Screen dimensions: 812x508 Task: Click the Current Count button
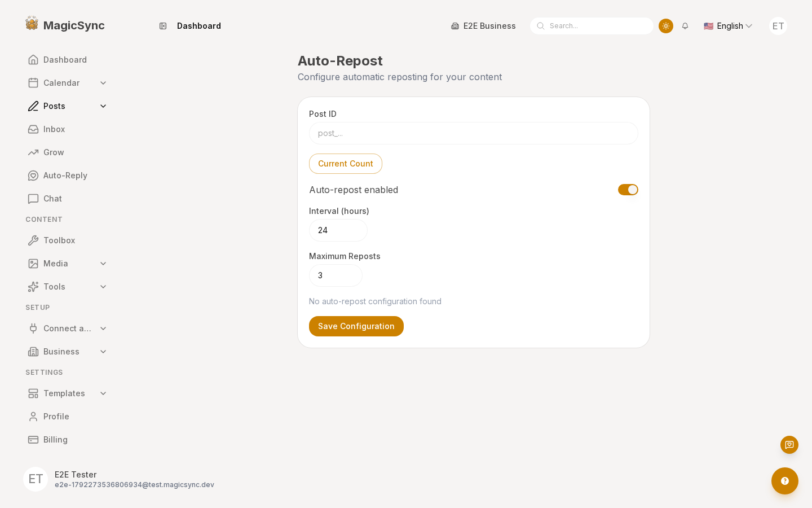click(x=346, y=164)
